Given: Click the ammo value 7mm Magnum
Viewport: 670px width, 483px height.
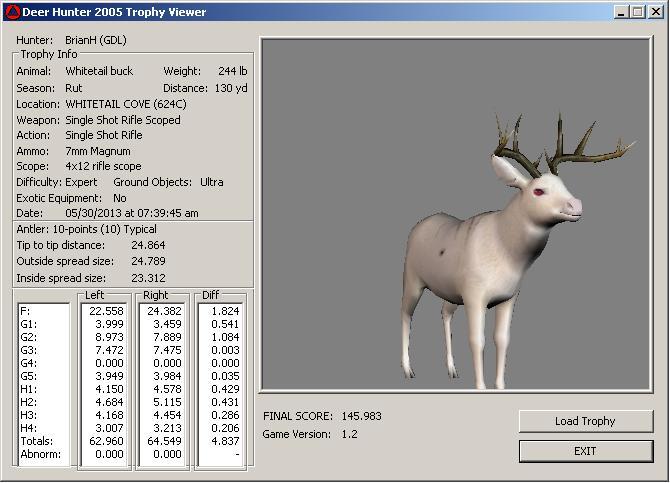Looking at the screenshot, I should [x=98, y=151].
